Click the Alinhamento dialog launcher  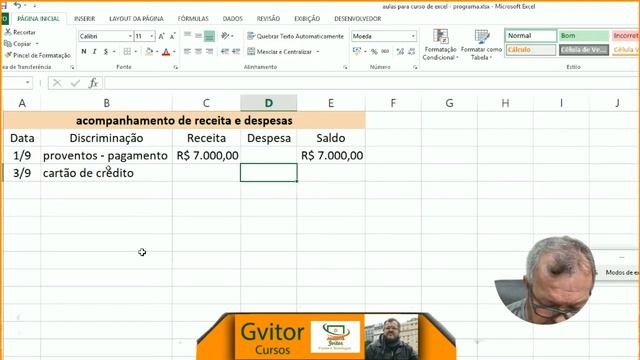pos(345,67)
